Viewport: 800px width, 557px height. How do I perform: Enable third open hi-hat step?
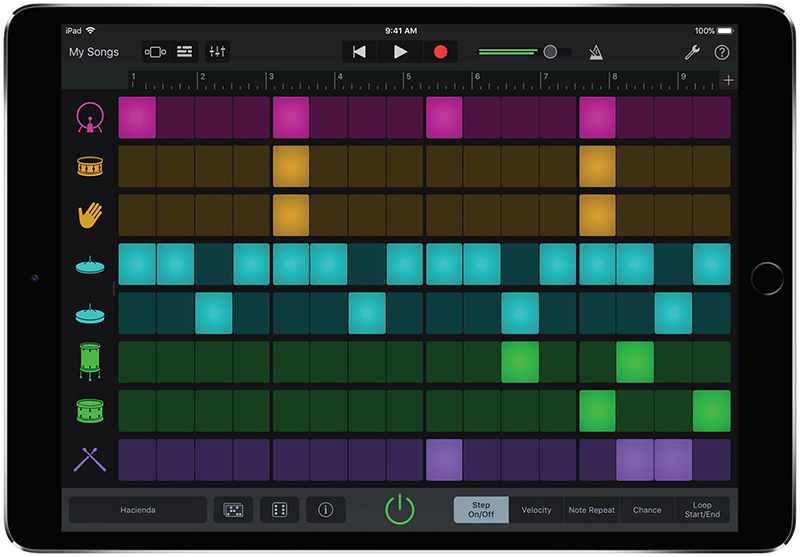(213, 264)
